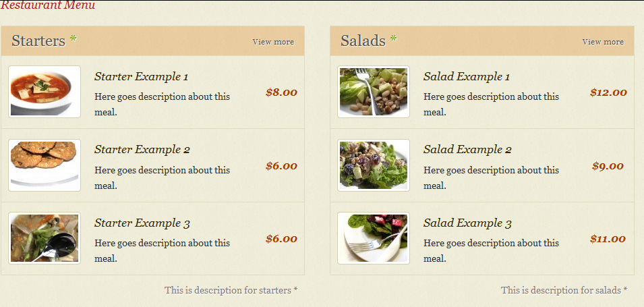Click the Salads section heading
The width and height of the screenshot is (644, 307).
[363, 40]
